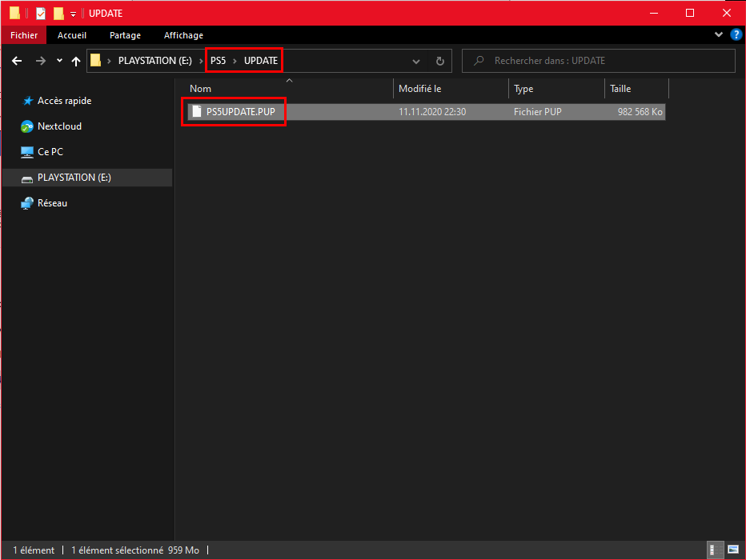Click the Nextcloud sidebar icon

click(27, 126)
